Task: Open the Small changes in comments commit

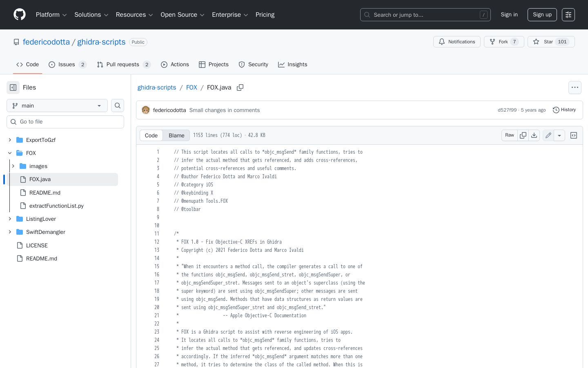Action: tap(225, 110)
